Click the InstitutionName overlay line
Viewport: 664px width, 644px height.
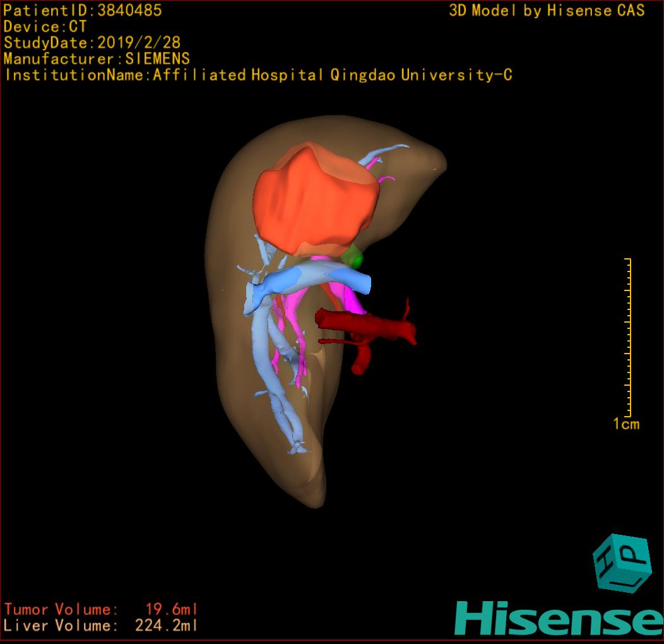click(258, 75)
